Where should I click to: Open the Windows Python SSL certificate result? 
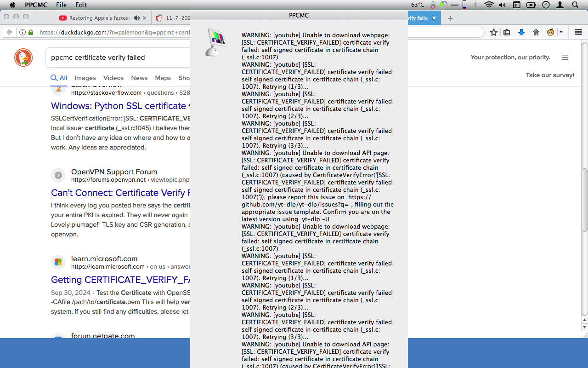119,106
